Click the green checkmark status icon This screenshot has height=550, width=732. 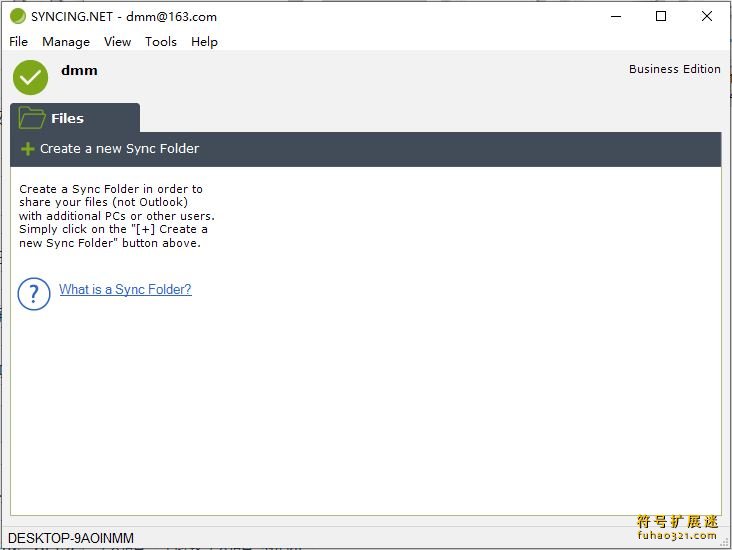tap(30, 78)
